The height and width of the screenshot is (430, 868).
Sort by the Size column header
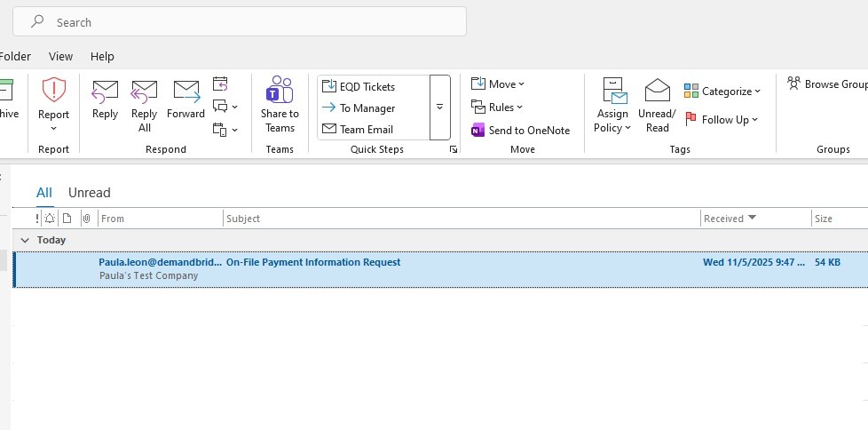[x=840, y=219]
